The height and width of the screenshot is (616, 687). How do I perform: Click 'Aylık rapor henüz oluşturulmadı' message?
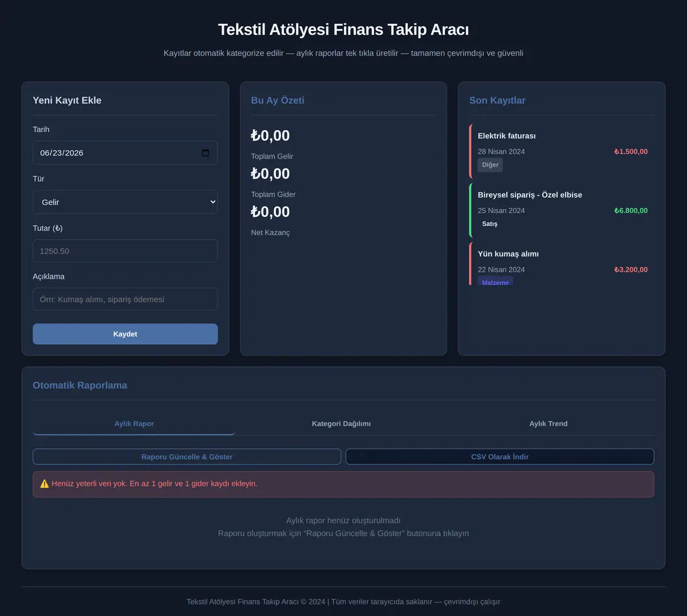point(343,520)
